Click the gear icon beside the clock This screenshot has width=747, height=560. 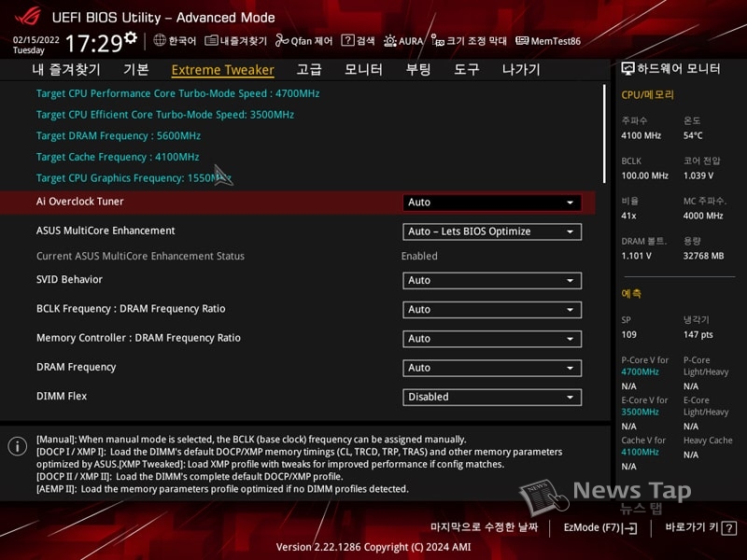coord(131,37)
